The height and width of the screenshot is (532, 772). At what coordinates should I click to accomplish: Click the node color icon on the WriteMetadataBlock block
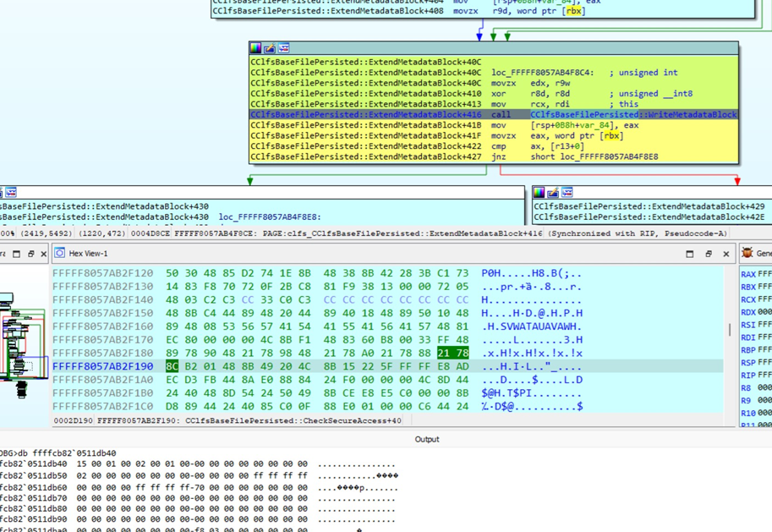coord(255,47)
